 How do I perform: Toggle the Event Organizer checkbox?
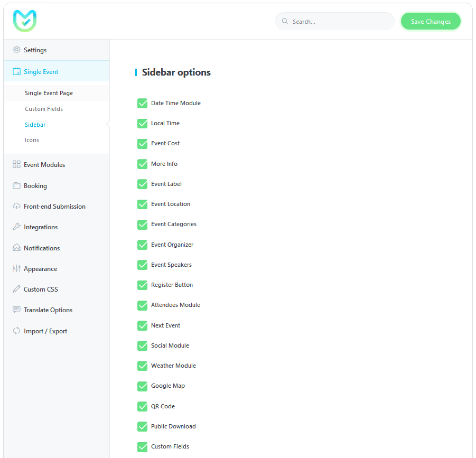(142, 245)
